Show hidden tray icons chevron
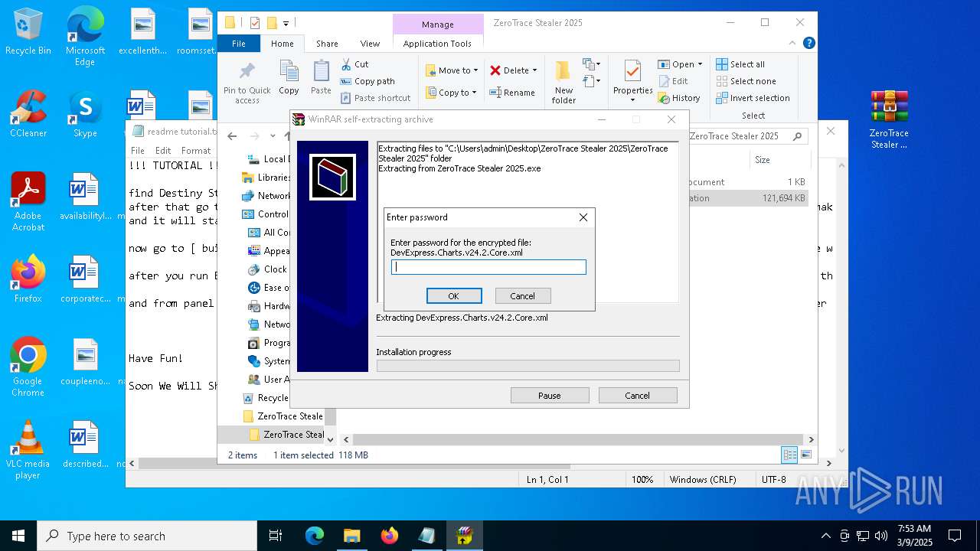The width and height of the screenshot is (980, 551). coord(825,536)
